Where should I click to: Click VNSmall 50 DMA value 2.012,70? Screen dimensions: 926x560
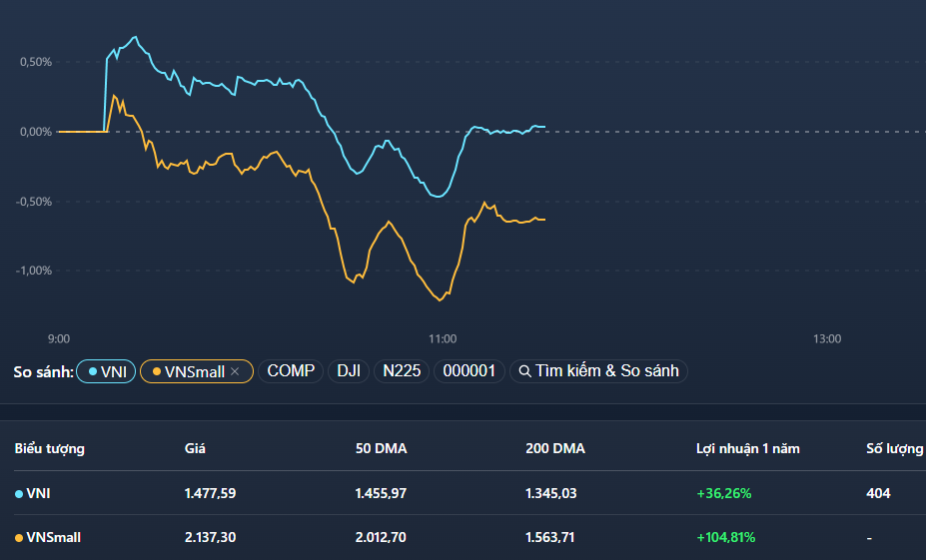click(381, 538)
